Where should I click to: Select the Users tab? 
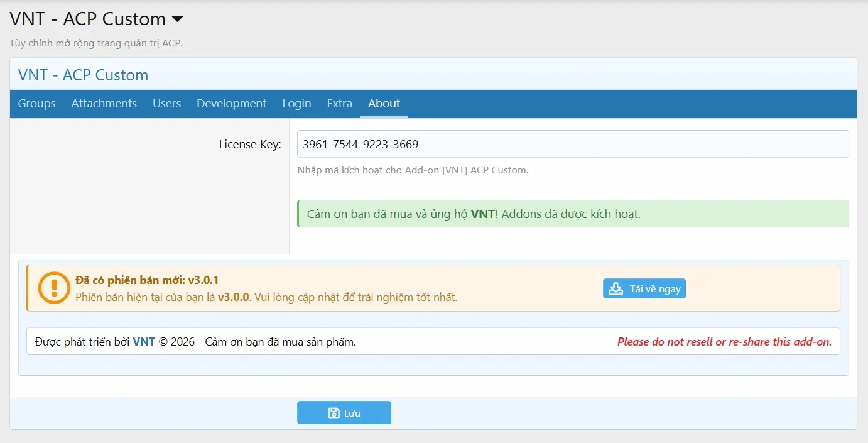coord(167,104)
